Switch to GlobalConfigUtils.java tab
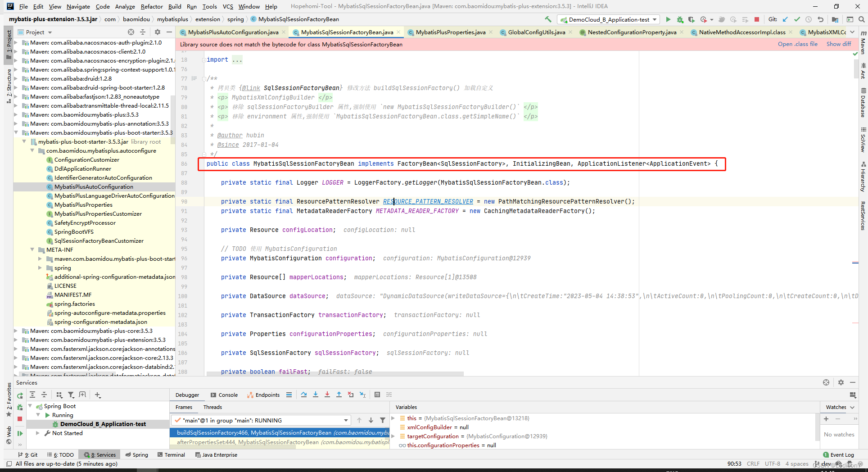 pos(536,32)
